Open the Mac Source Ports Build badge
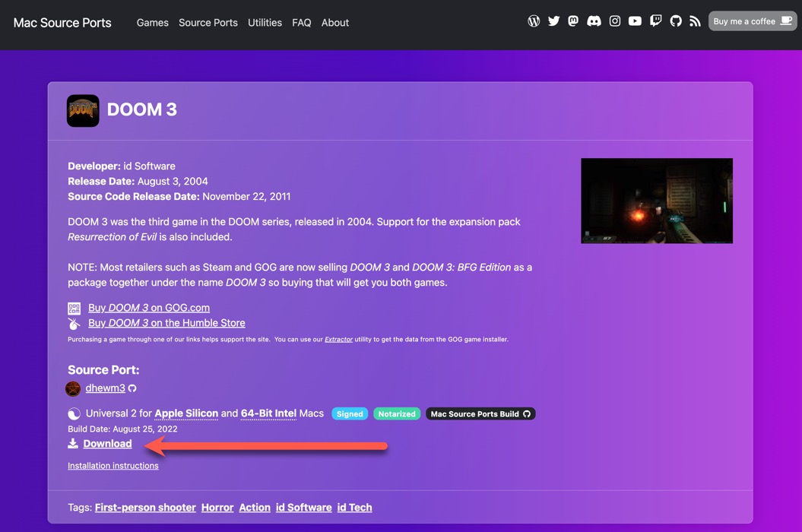The width and height of the screenshot is (802, 532). coord(480,413)
